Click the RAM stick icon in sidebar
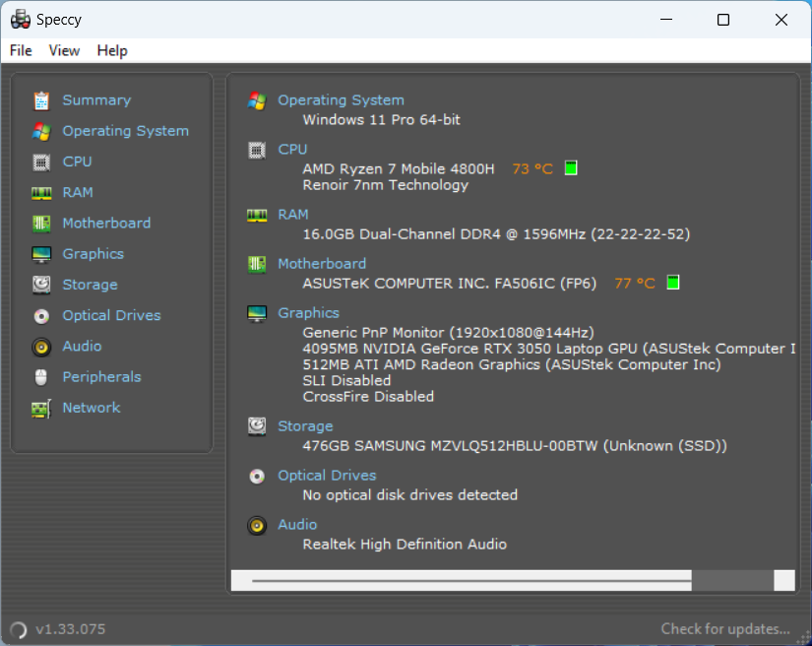 click(41, 193)
